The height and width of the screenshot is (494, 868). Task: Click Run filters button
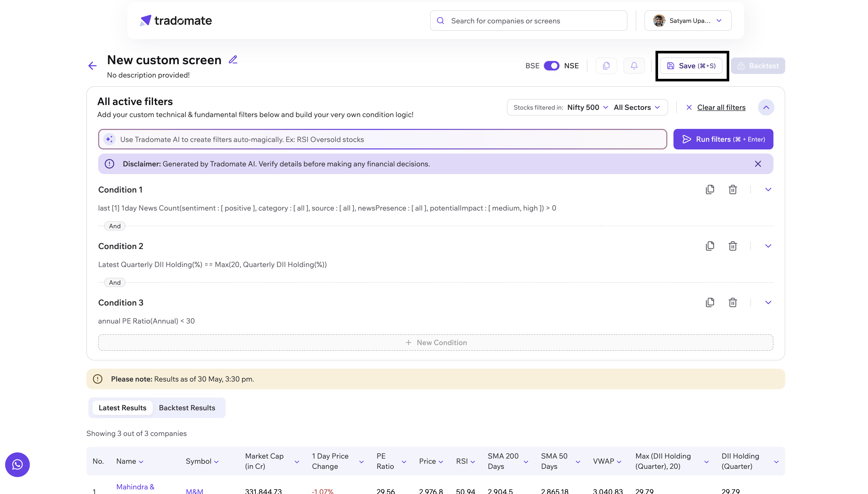click(723, 139)
